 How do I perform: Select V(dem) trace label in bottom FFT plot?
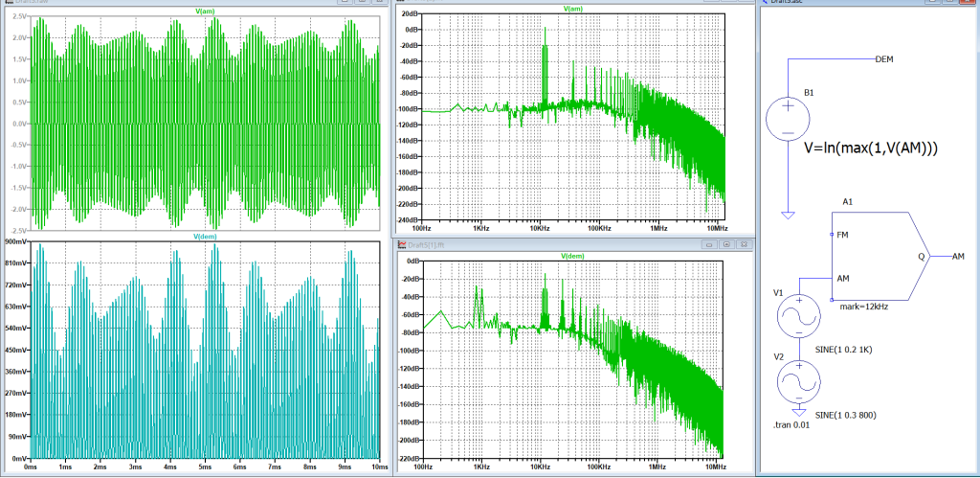(572, 257)
